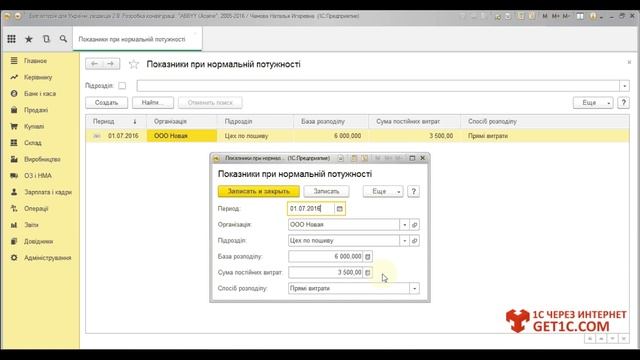Click the calendar icon in main title bar
640x360 pixels.
tap(532, 16)
